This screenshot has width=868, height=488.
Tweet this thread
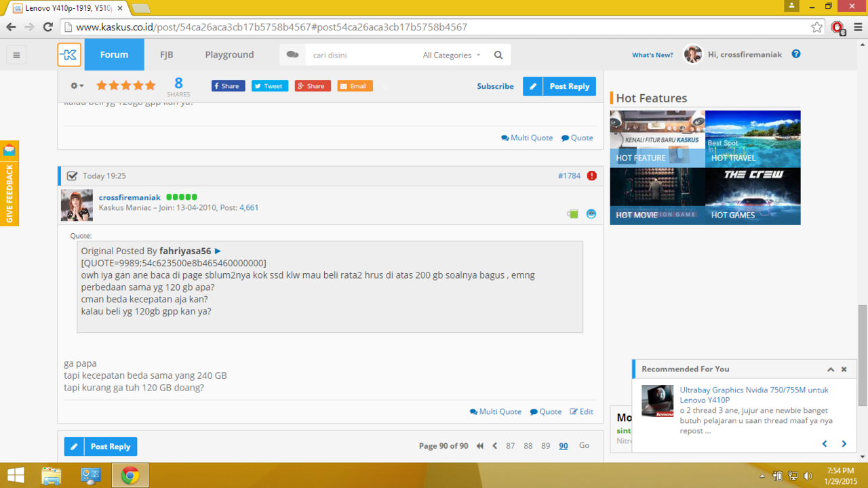[x=270, y=86]
